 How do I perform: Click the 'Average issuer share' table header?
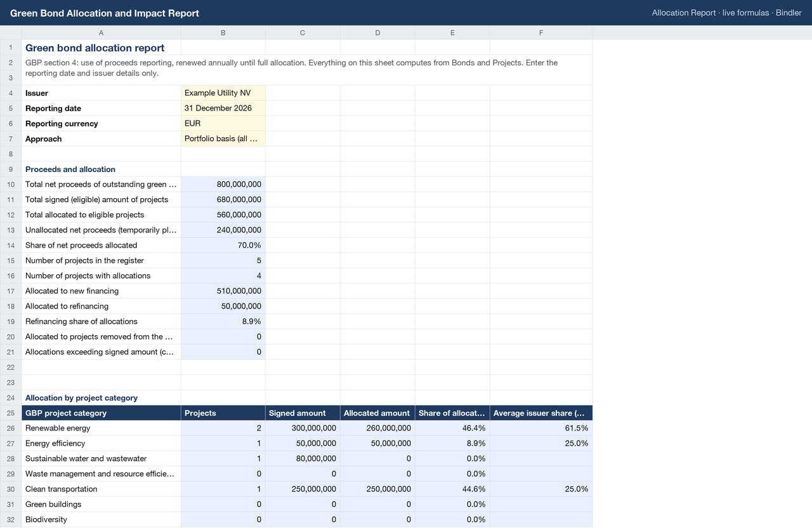pyautogui.click(x=541, y=413)
